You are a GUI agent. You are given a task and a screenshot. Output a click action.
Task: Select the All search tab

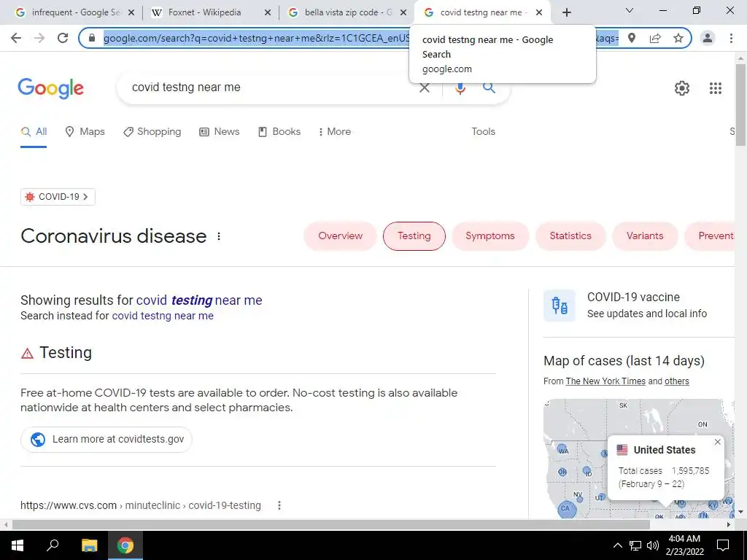(34, 132)
